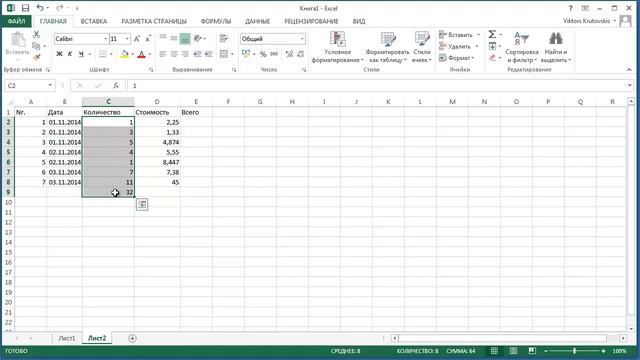This screenshot has height=360, width=640.
Task: Open the Calibri font name dropdown
Action: (106, 39)
